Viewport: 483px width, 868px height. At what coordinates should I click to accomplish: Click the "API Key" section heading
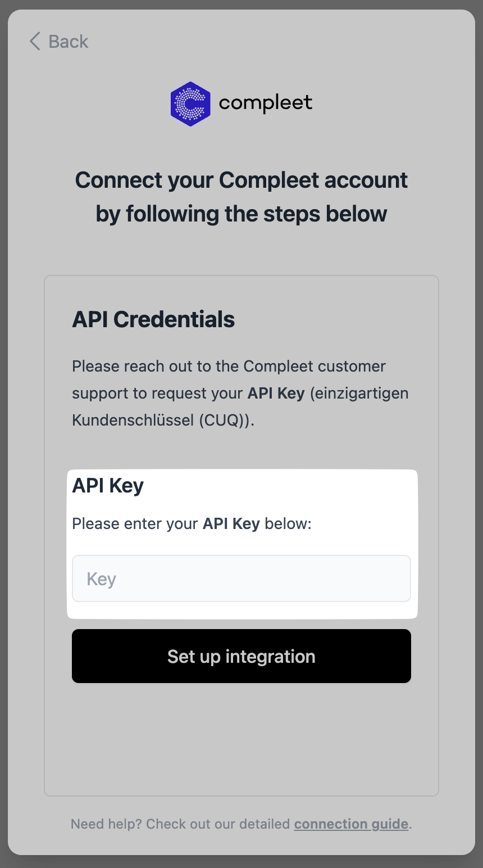click(x=108, y=485)
